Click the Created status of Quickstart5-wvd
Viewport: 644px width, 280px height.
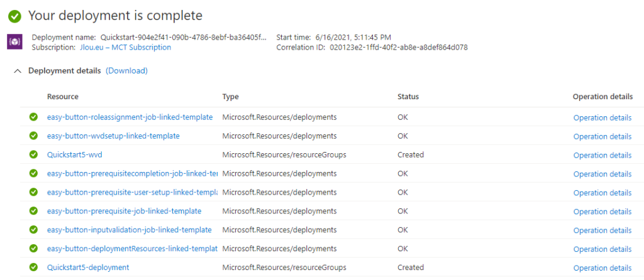[x=411, y=155]
